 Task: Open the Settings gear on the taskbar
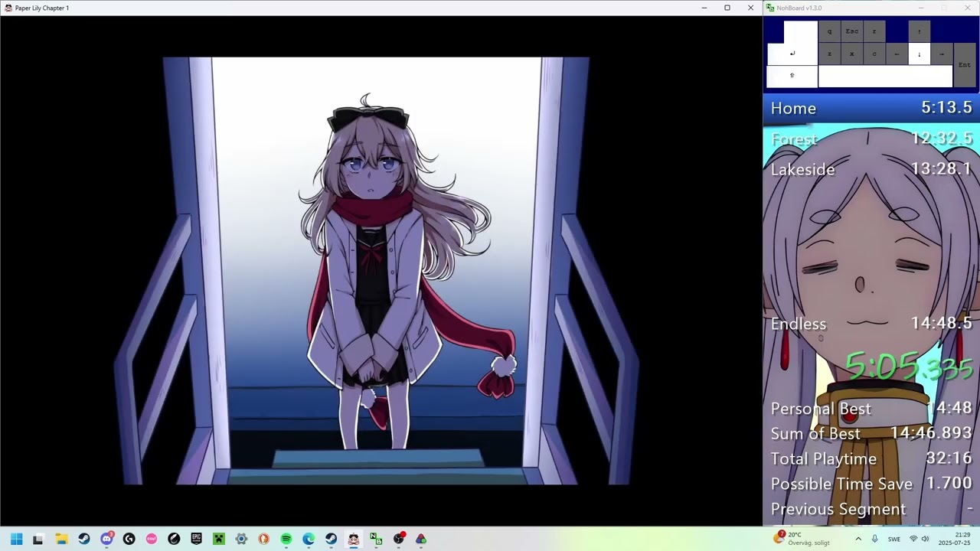point(241,539)
